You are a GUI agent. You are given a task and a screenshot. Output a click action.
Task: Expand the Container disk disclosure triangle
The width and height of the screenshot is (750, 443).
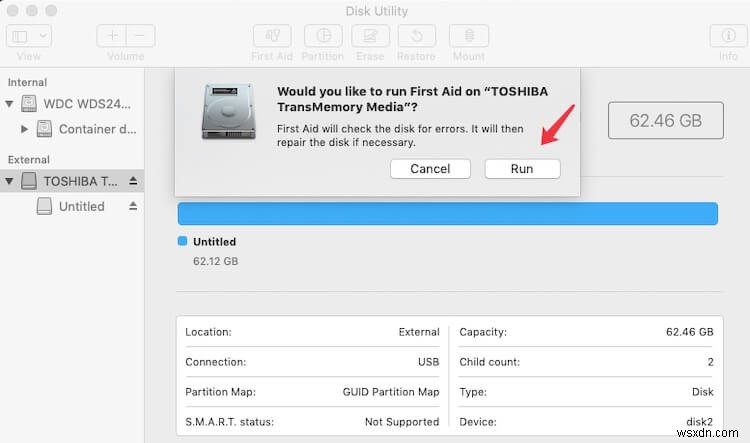click(25, 129)
